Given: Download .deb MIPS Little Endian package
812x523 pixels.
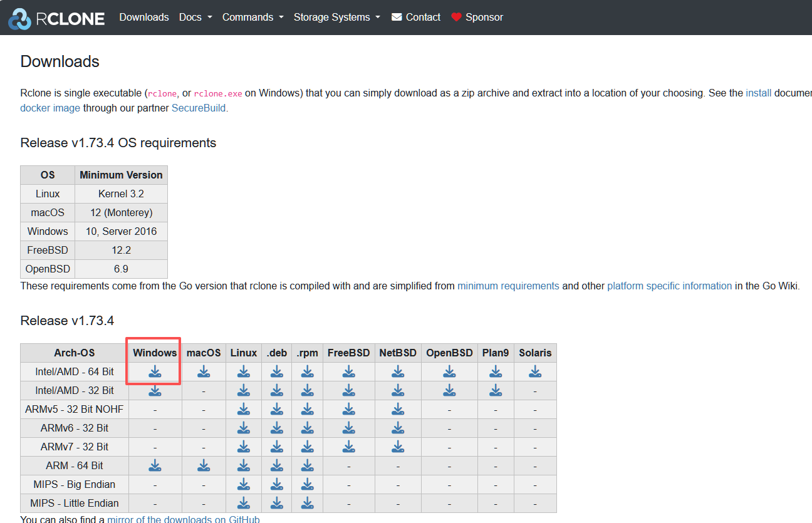Looking at the screenshot, I should click(276, 504).
